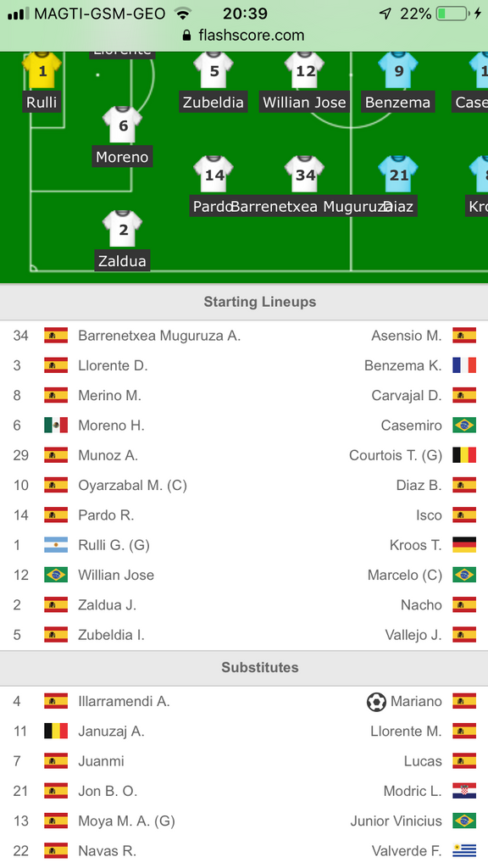Select Willian Jose's number 12 jersey
Viewport: 488px width, 868px height.
click(304, 70)
